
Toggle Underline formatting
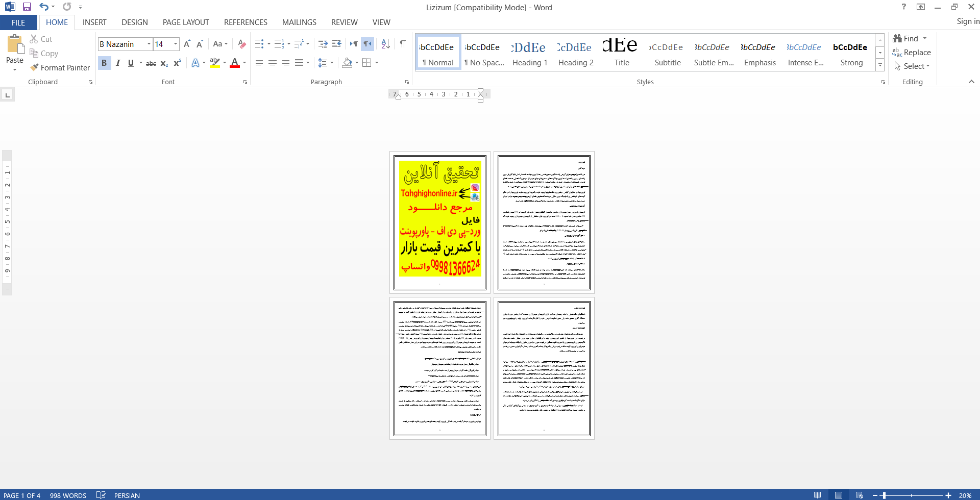point(131,63)
